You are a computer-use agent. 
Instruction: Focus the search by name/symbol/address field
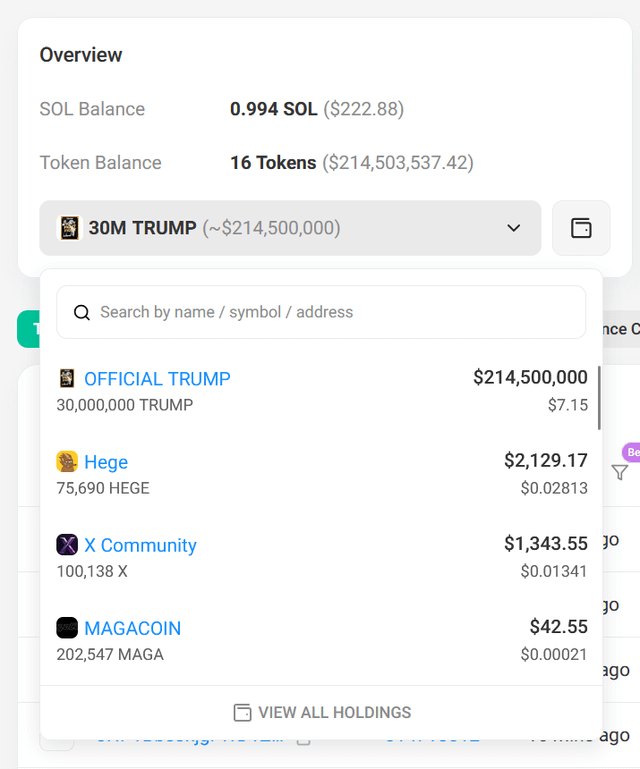pyautogui.click(x=330, y=312)
